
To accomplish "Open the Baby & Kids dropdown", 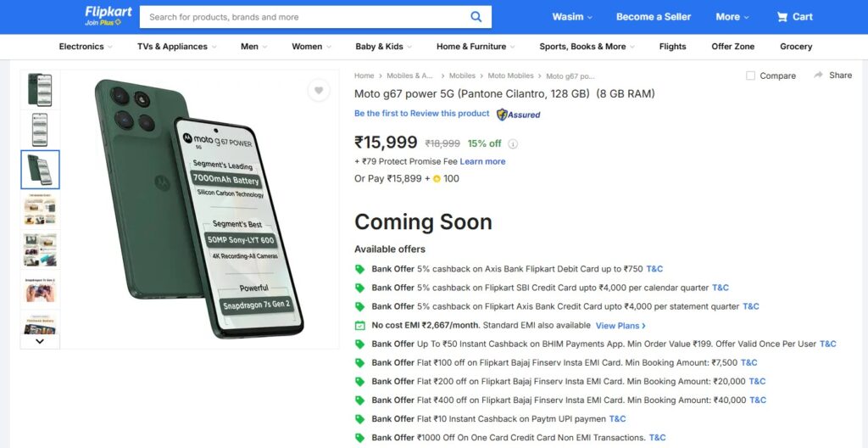I will pos(384,47).
